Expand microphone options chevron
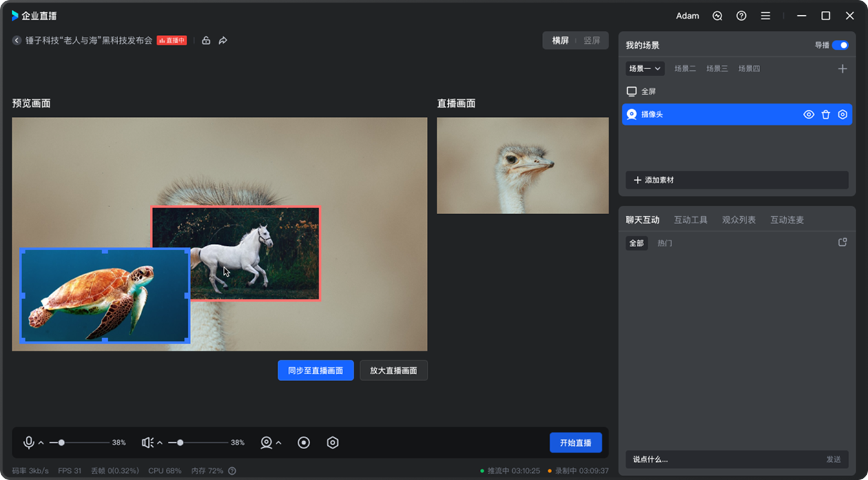Image resolution: width=868 pixels, height=480 pixels. [41, 443]
